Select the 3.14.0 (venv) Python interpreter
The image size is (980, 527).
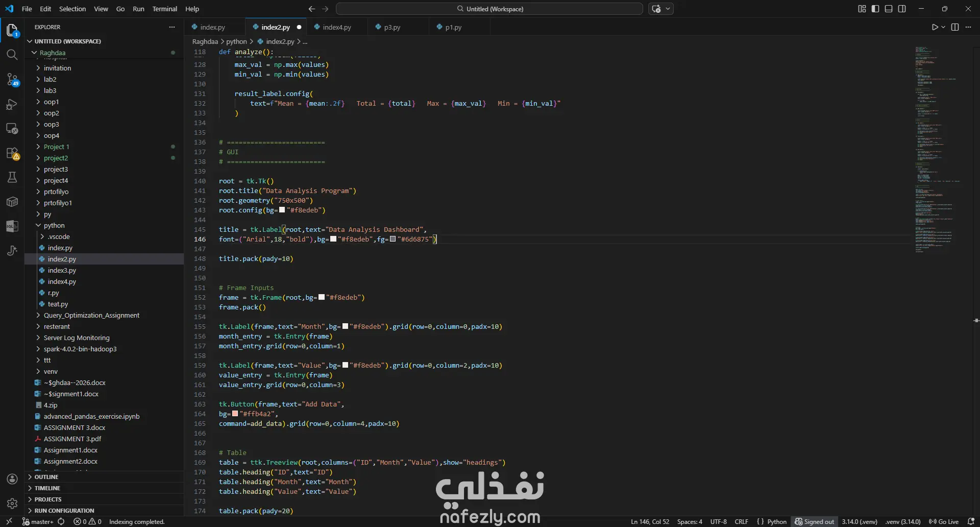click(x=859, y=521)
